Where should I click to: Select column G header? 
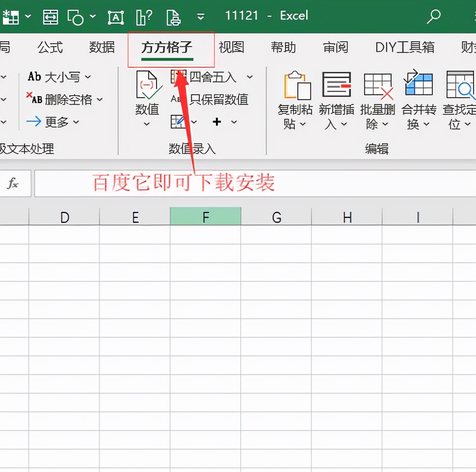276,216
